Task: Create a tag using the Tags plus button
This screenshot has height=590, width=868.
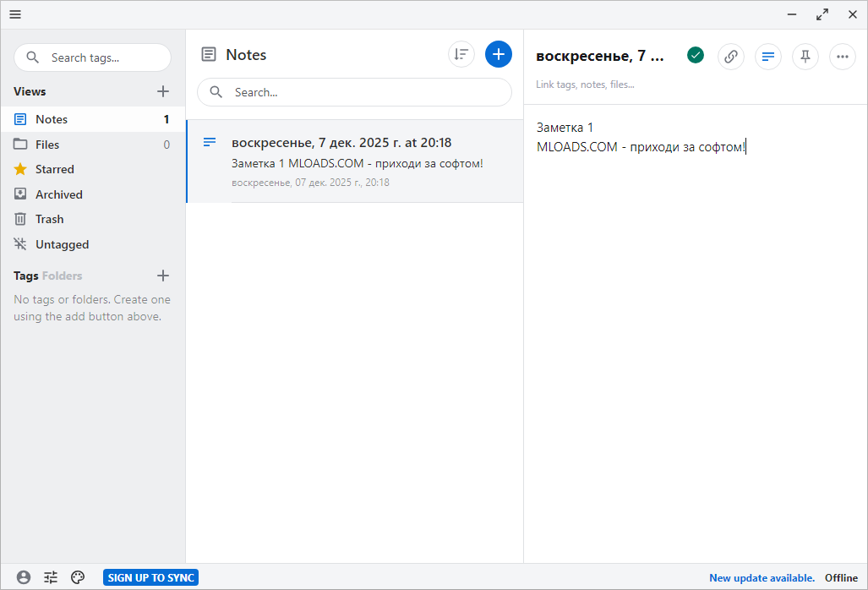Action: [162, 276]
